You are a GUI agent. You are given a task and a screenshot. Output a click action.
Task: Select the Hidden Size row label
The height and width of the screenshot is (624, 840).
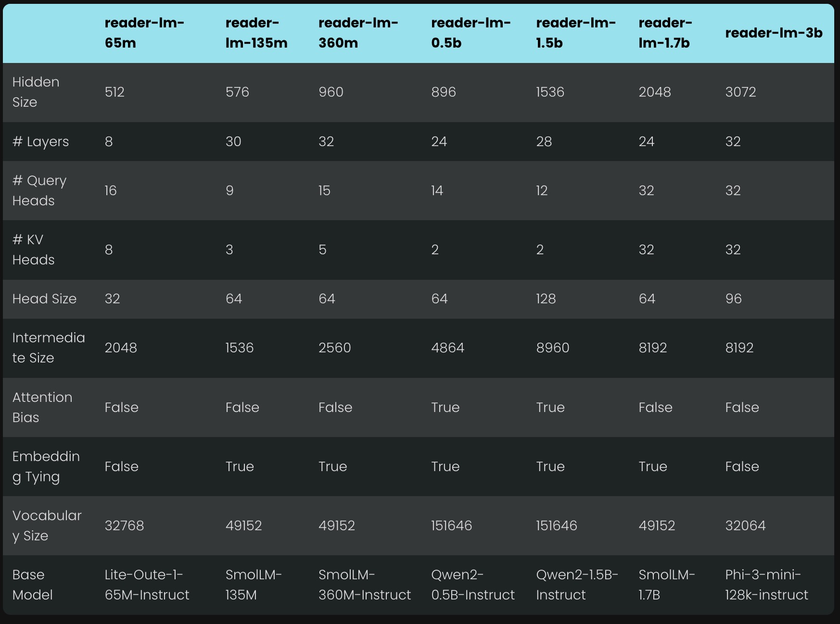(36, 92)
